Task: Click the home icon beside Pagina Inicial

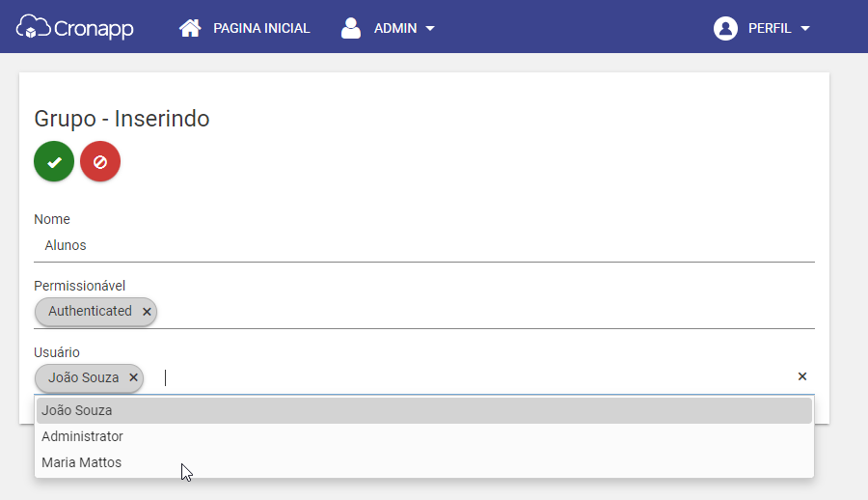Action: pyautogui.click(x=190, y=28)
